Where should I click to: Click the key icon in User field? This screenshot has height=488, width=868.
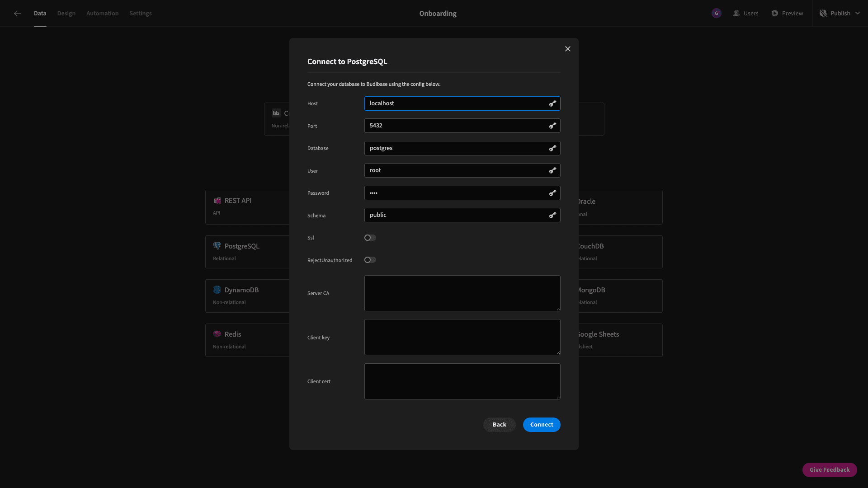(552, 170)
